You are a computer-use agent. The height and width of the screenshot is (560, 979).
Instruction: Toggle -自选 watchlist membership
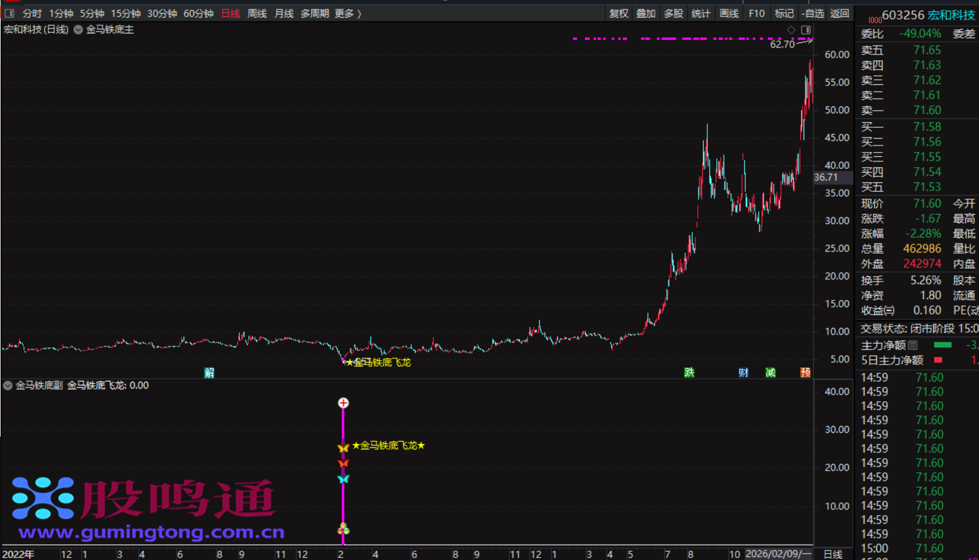812,13
